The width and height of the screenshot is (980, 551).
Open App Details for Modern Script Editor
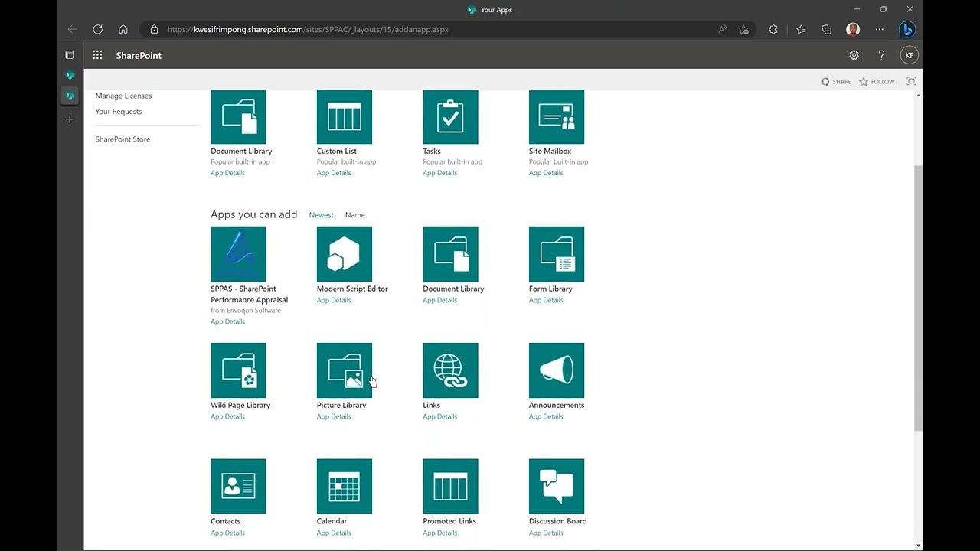tap(334, 300)
